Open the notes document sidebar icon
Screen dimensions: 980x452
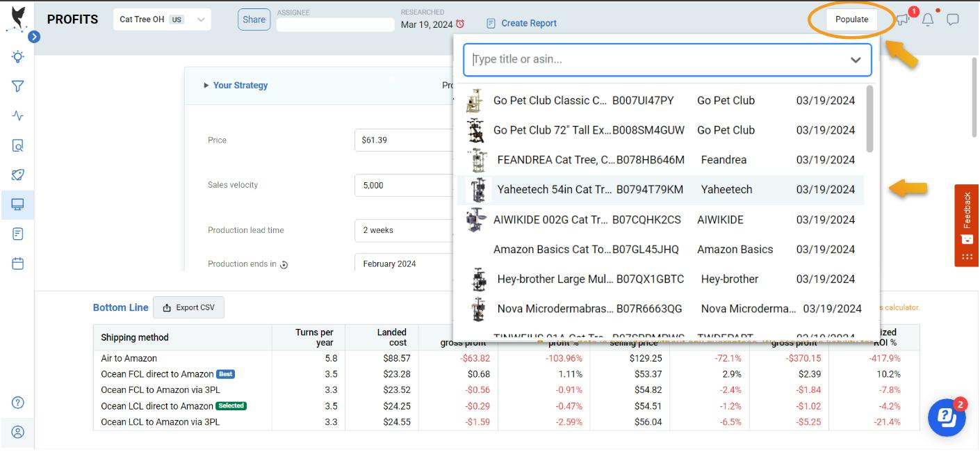[18, 234]
